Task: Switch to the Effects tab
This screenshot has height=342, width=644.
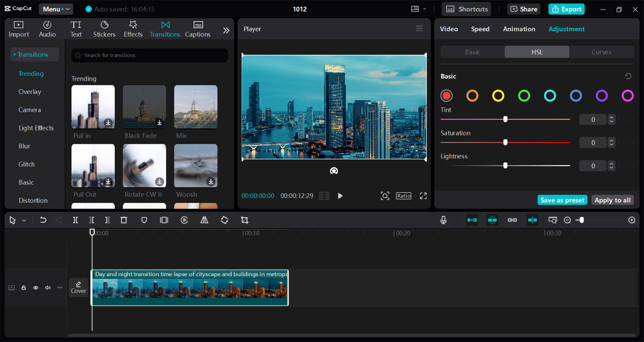Action: pos(133,29)
